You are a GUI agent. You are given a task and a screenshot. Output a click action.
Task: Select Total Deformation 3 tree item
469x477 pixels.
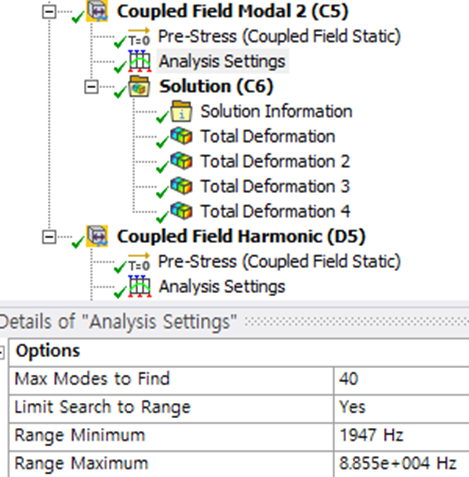(275, 186)
